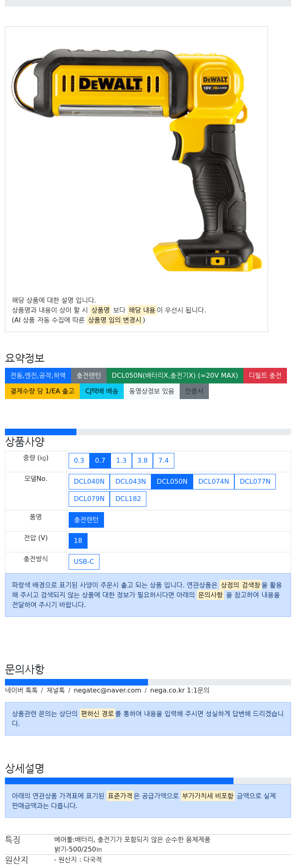Select model DCL043N
The height and width of the screenshot is (868, 296).
point(131,482)
